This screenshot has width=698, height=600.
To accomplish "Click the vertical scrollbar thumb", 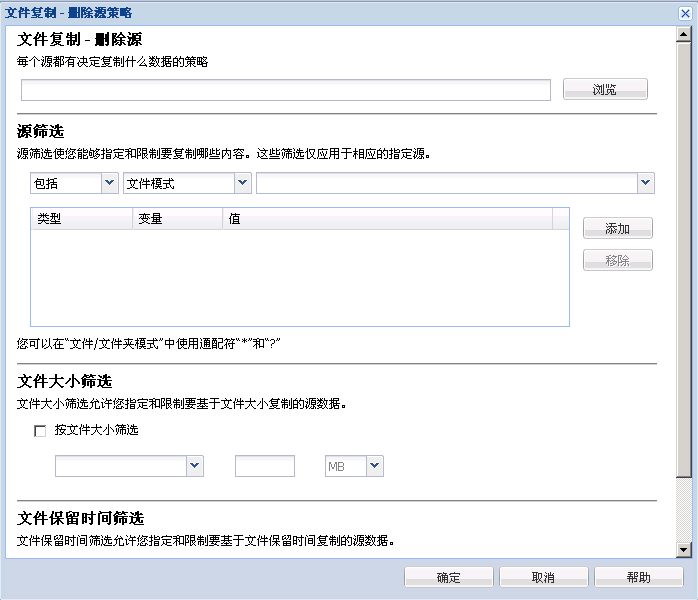I will click(x=683, y=259).
